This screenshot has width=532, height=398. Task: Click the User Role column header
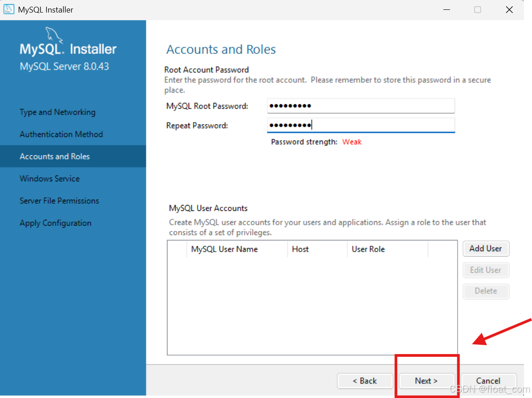coord(387,249)
